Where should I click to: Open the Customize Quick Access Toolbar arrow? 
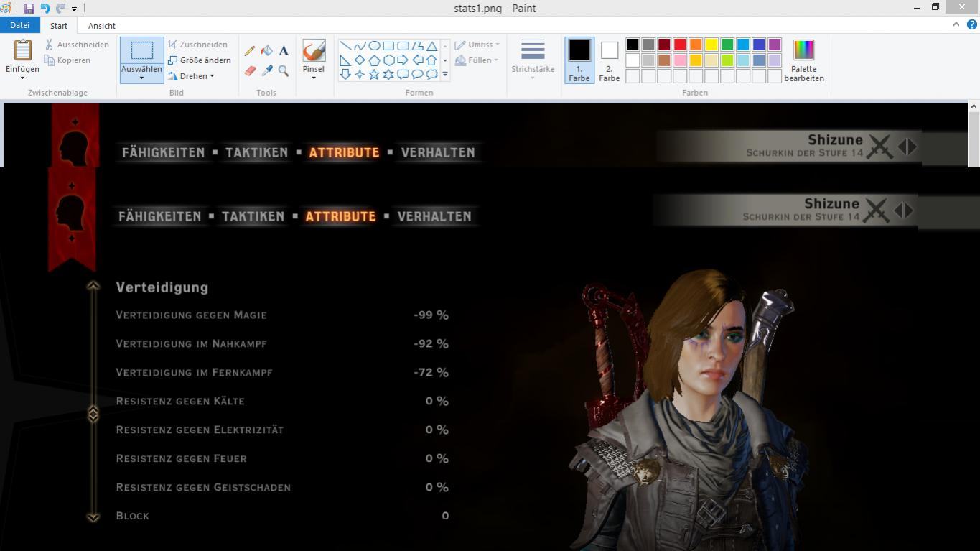74,9
